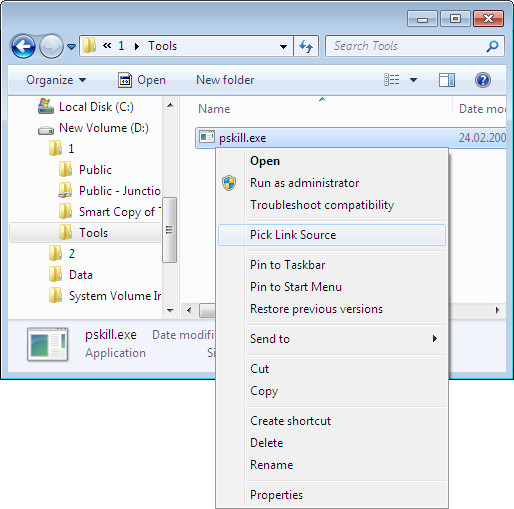The width and height of the screenshot is (514, 509).
Task: Click the double-chevron breadcrumb overflow button
Action: point(107,45)
